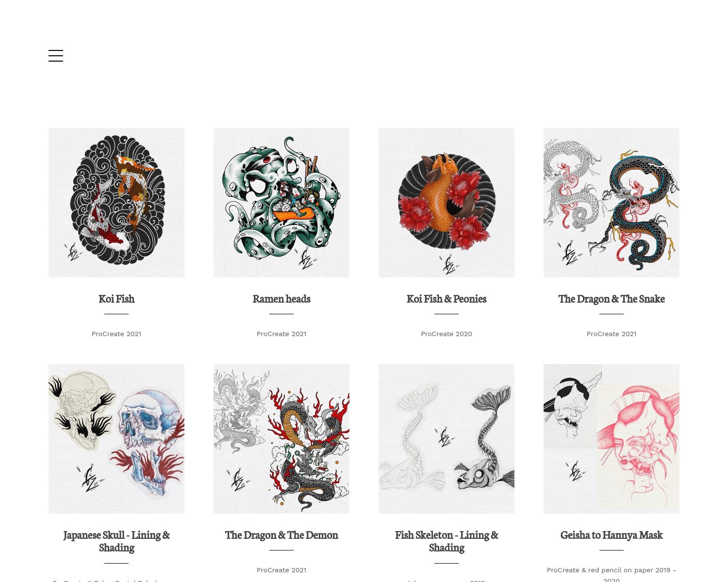Click ProCreate 2020 caption under Koi Fish & Peonies
Image resolution: width=728 pixels, height=582 pixels.
(447, 334)
